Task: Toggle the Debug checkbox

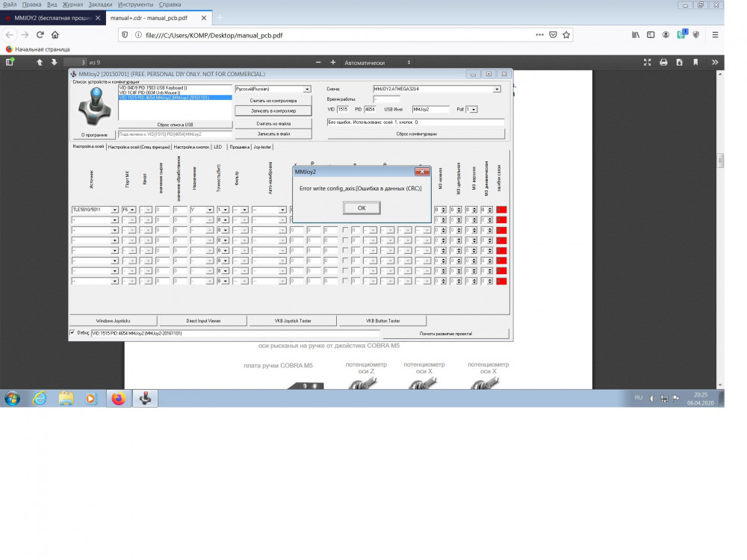Action: coord(72,332)
